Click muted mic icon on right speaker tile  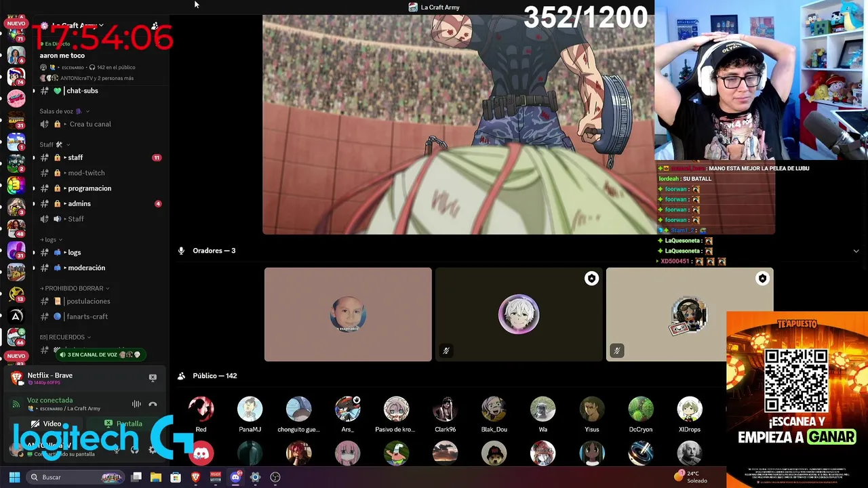[616, 350]
